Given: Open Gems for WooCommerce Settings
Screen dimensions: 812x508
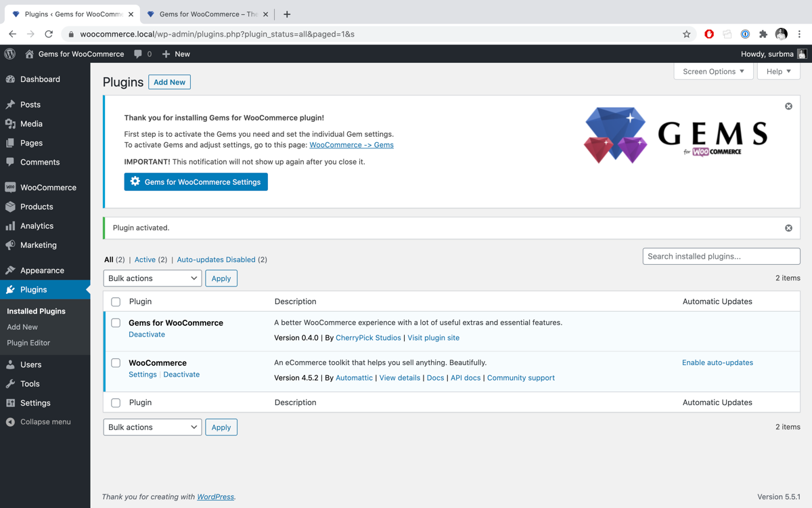Looking at the screenshot, I should coord(196,182).
